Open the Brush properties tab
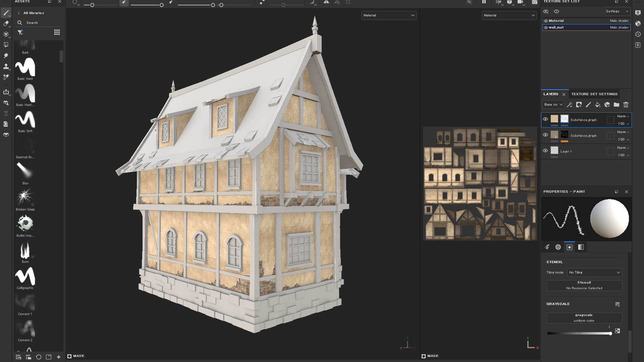This screenshot has height=362, width=644. pos(547,247)
